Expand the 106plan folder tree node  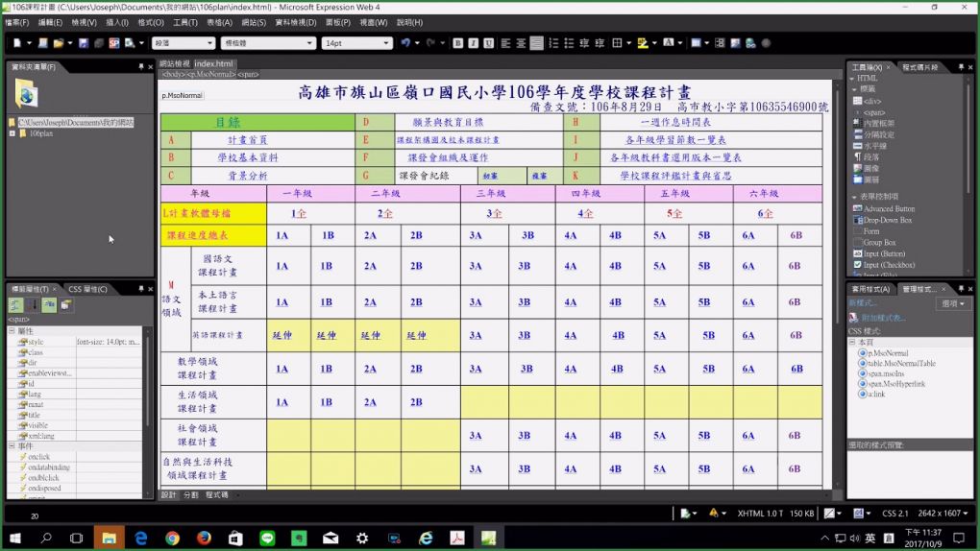tap(12, 133)
